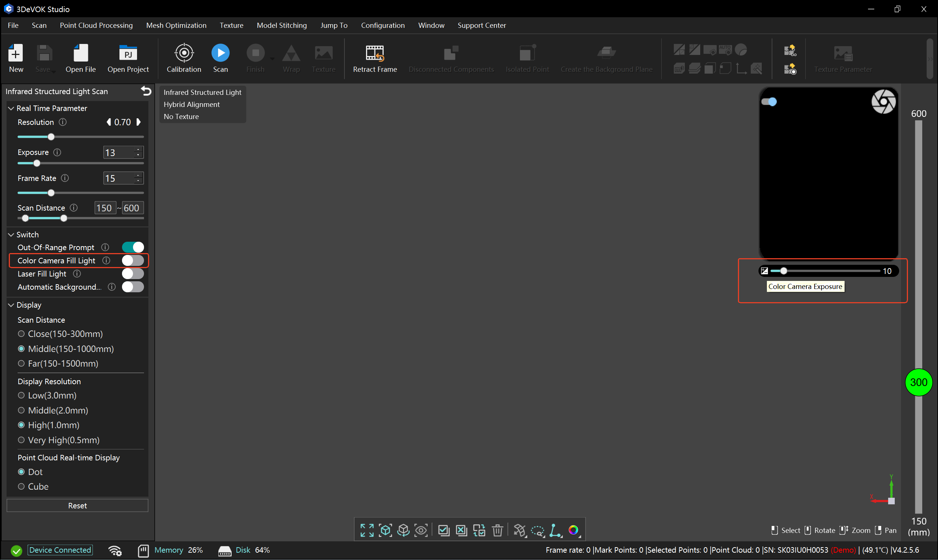Screen dimensions: 938x560
Task: Collapse Real Time Parameter section
Action: coord(11,108)
